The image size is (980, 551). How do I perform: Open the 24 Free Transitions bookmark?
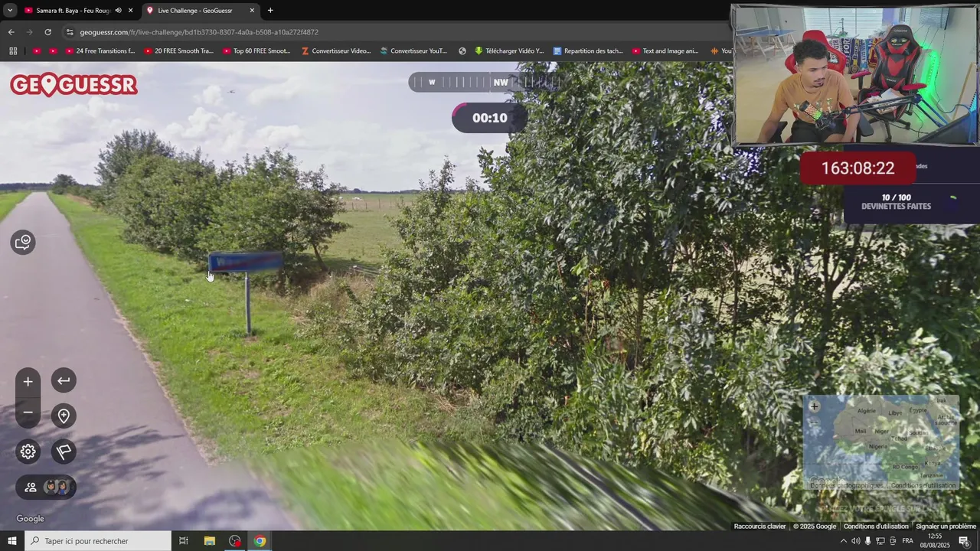click(100, 51)
